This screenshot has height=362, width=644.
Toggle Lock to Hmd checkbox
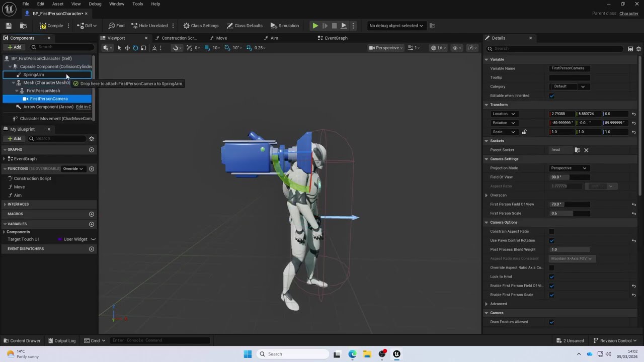(552, 277)
